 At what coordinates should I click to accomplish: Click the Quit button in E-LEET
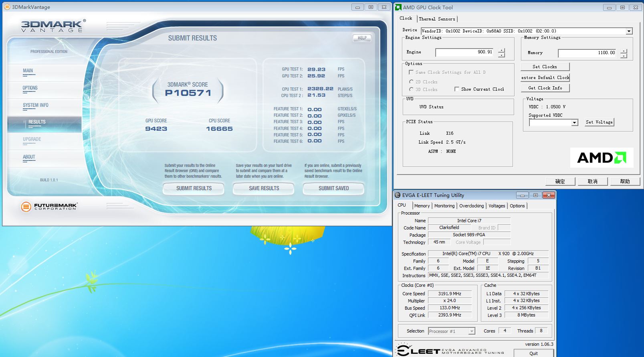point(534,353)
